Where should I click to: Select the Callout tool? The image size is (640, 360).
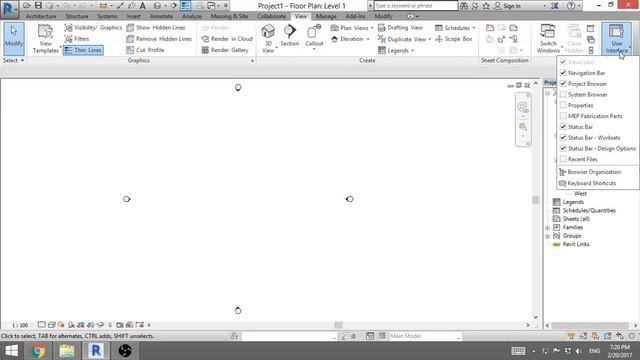314,37
